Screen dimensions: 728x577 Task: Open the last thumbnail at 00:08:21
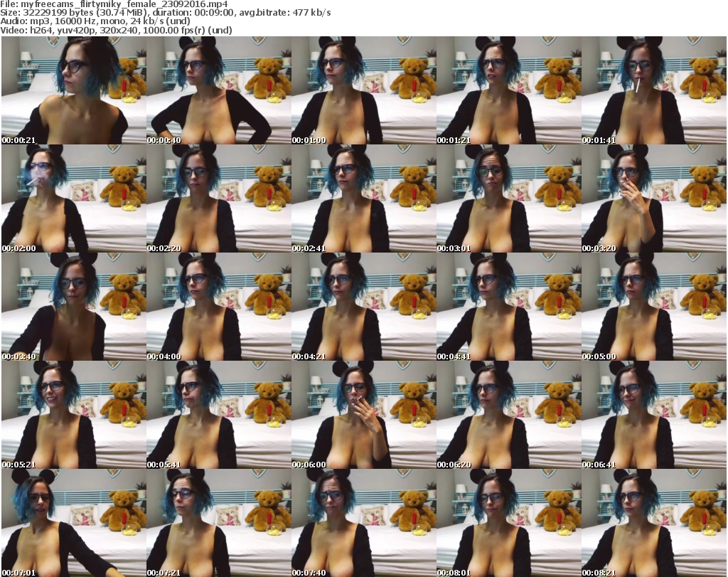point(654,523)
